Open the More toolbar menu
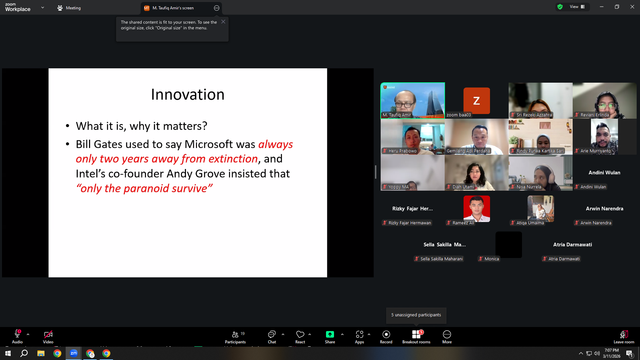The height and width of the screenshot is (360, 640). click(x=447, y=336)
